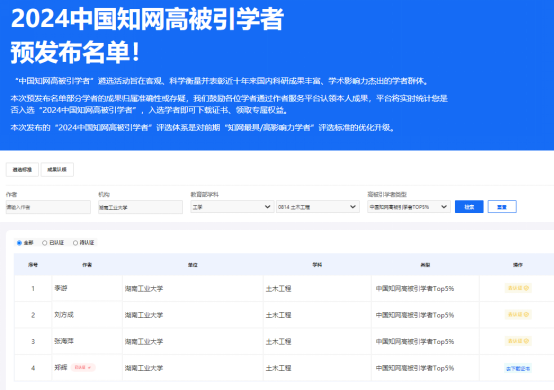Click the author name in row 1
Viewport: 554px width, 390px height.
[x=61, y=288]
